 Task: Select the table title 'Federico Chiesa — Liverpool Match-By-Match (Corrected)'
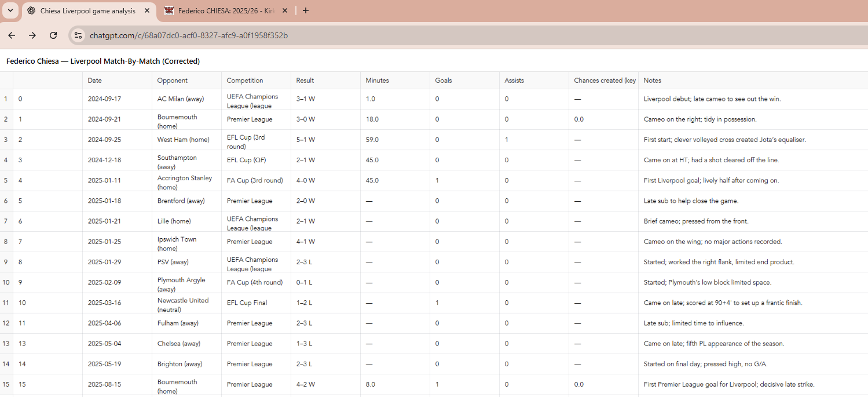click(103, 61)
